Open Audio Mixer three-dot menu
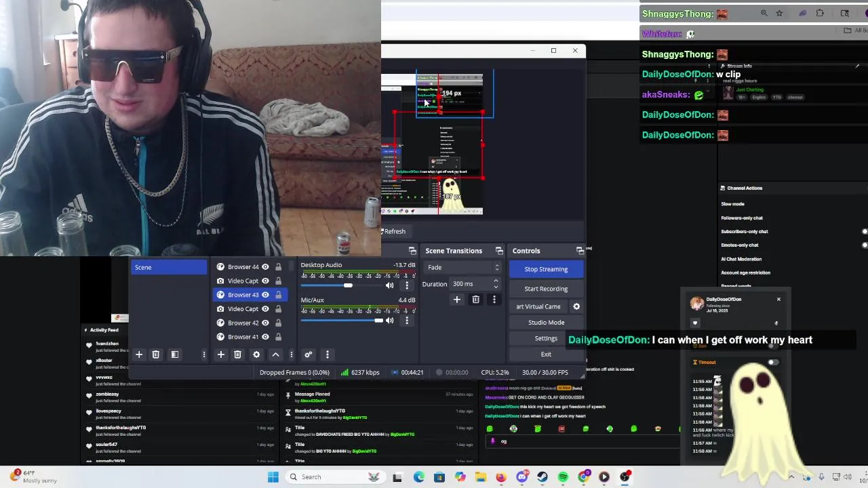Screen dimensions: 868x488 tap(327, 354)
